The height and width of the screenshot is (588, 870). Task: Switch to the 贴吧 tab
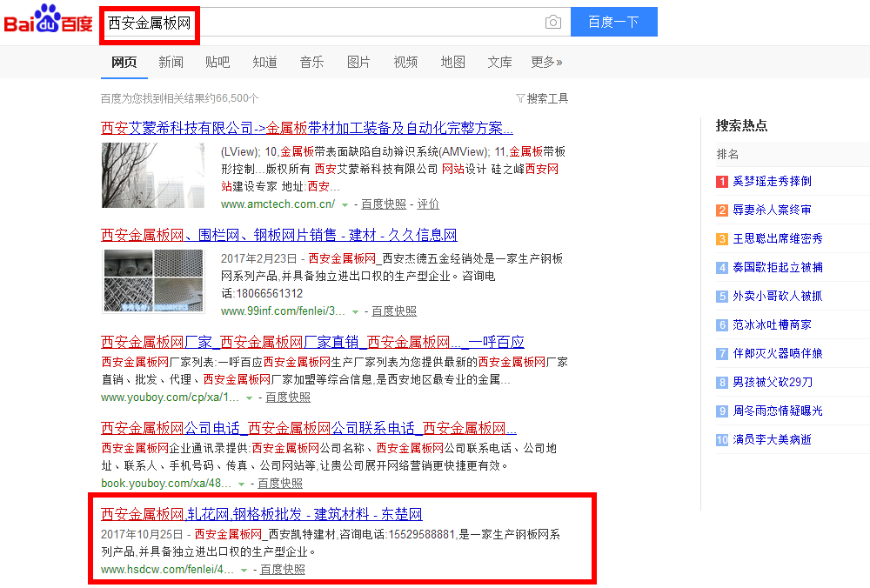coord(217,62)
